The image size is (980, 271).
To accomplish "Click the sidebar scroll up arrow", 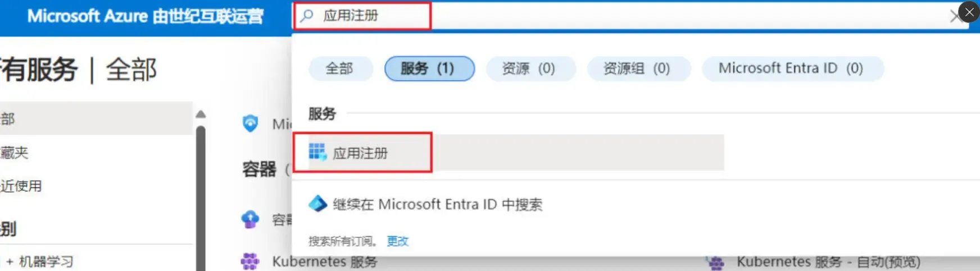I will pos(201,114).
